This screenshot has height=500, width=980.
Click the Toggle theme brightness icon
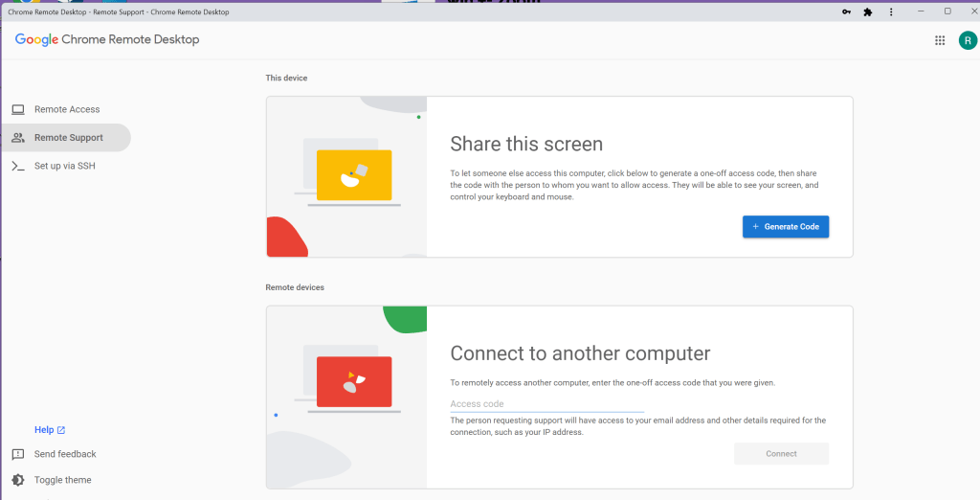point(18,480)
